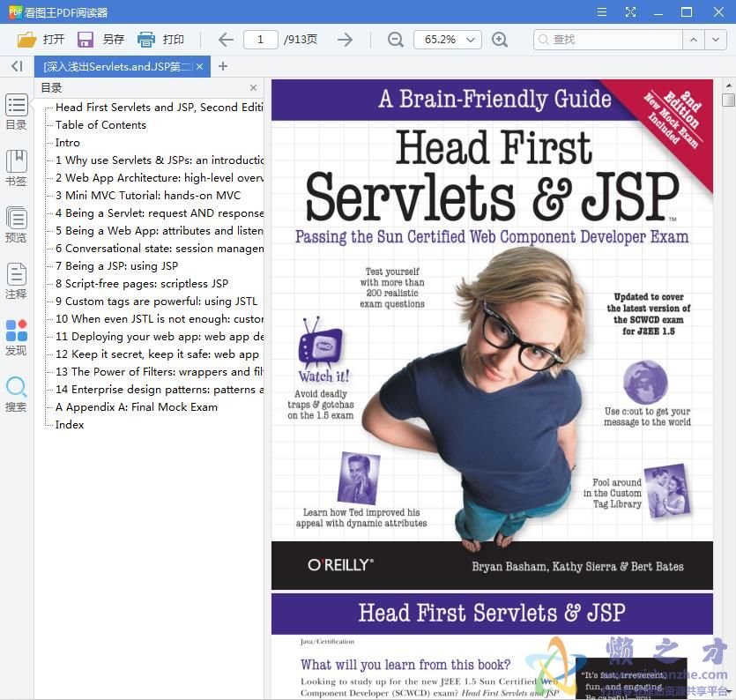Open chapter 9 Custom tags are powerful
Viewport: 736px width, 700px height.
point(156,301)
